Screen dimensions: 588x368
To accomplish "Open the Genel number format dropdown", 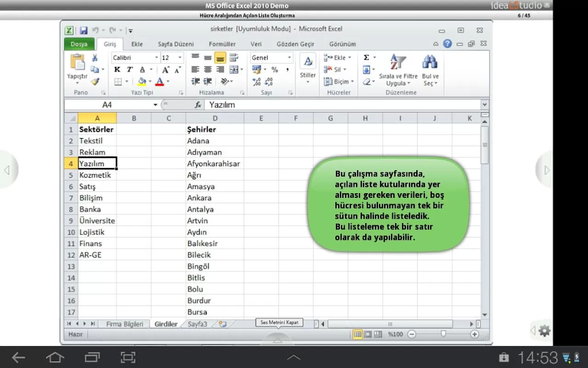I will [x=289, y=57].
